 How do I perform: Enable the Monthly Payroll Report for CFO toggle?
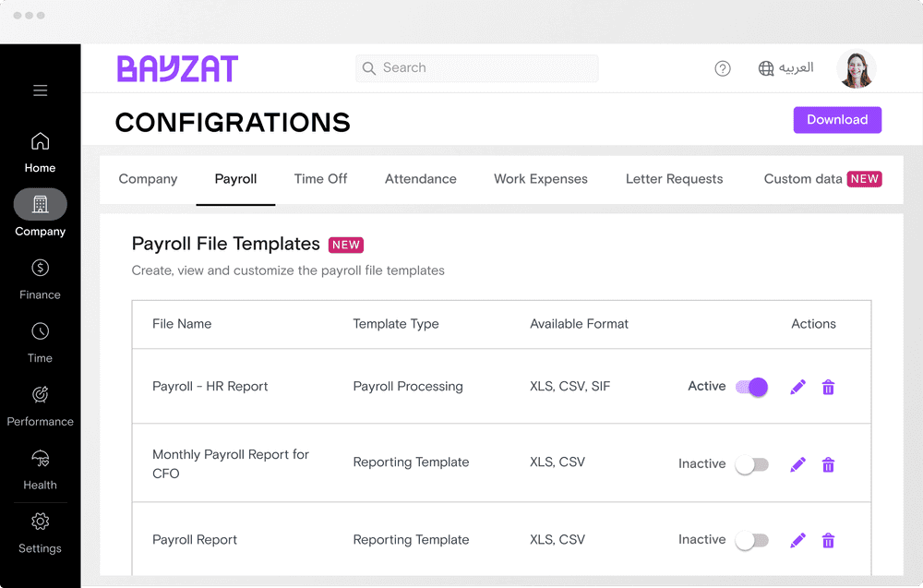tap(751, 464)
